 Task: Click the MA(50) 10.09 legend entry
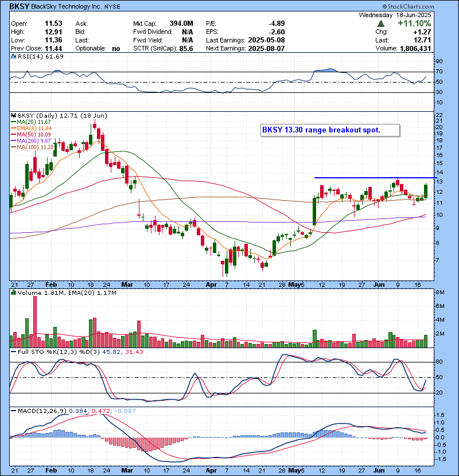[x=31, y=134]
